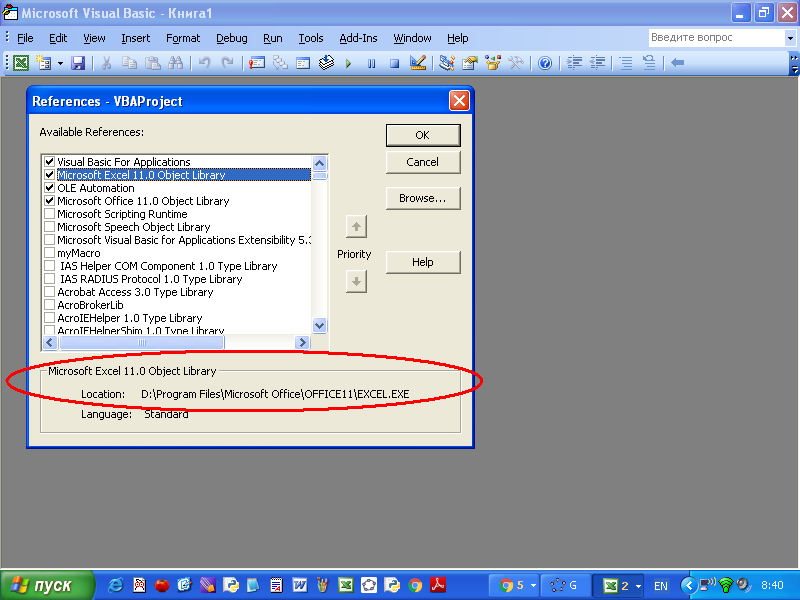
Task: Expand the Excel taskbar group dropdown
Action: tap(638, 586)
